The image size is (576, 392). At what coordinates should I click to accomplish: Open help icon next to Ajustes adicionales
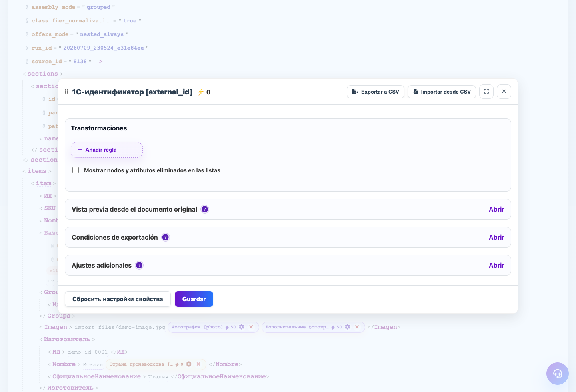139,265
